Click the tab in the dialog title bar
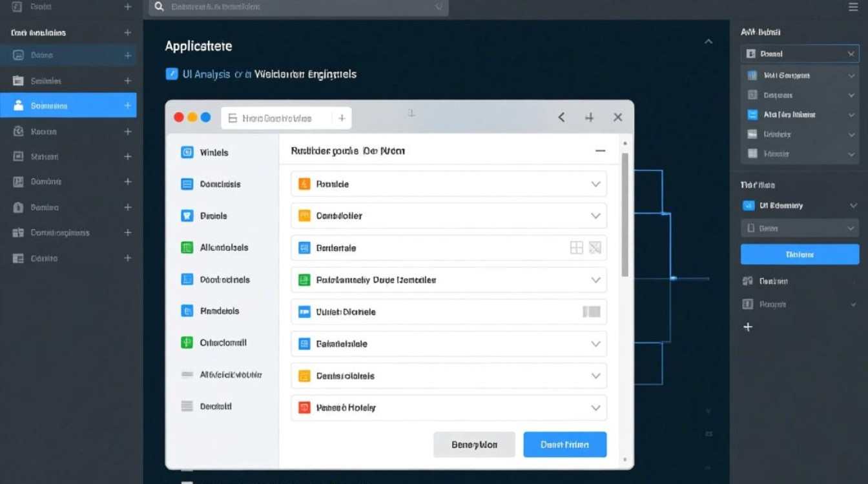 278,118
